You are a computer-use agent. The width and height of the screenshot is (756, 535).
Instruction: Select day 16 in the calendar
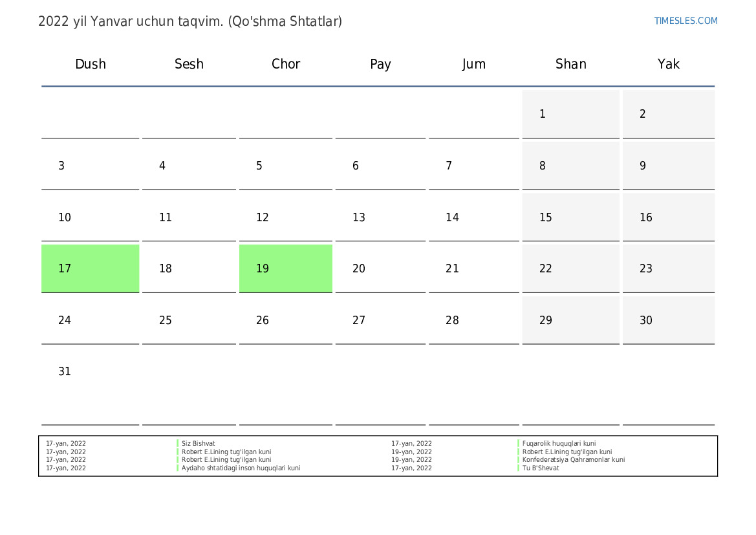(x=669, y=217)
